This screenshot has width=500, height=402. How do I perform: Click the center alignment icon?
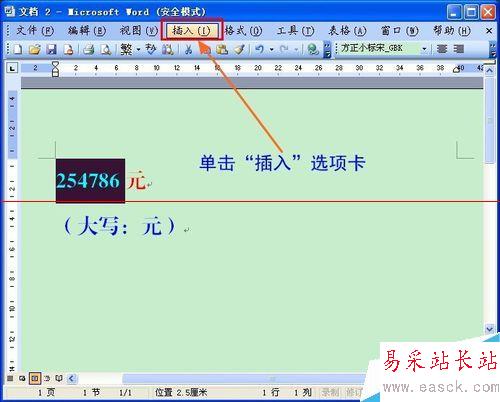442,49
